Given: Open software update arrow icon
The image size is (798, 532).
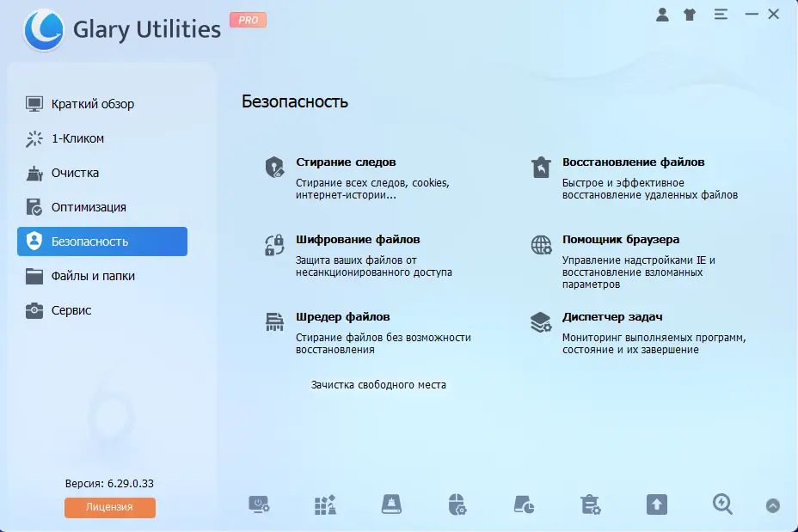Looking at the screenshot, I should click(x=656, y=504).
